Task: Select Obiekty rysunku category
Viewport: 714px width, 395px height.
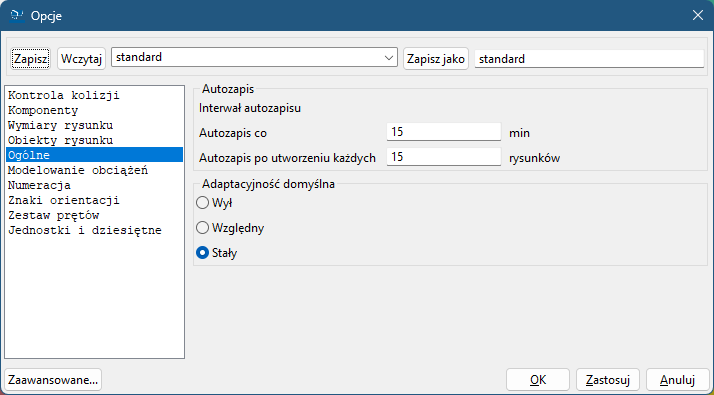Action: point(94,140)
